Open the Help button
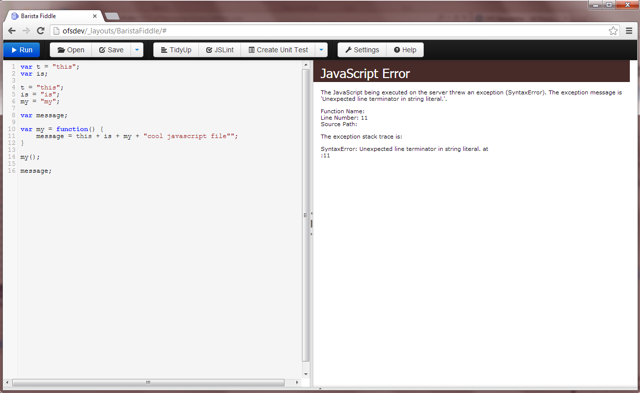Viewport: 640px width, 393px height. (x=405, y=50)
